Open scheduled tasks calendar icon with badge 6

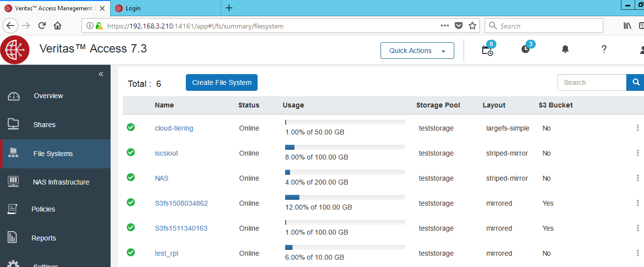pyautogui.click(x=488, y=50)
